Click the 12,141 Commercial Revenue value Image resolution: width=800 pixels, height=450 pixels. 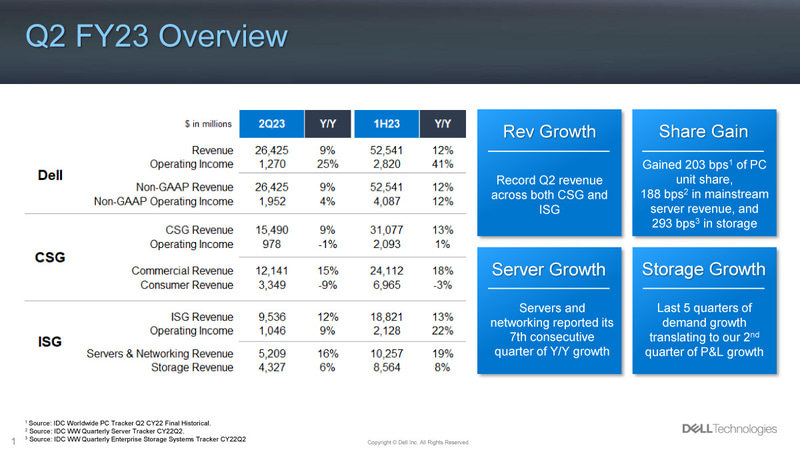point(272,271)
